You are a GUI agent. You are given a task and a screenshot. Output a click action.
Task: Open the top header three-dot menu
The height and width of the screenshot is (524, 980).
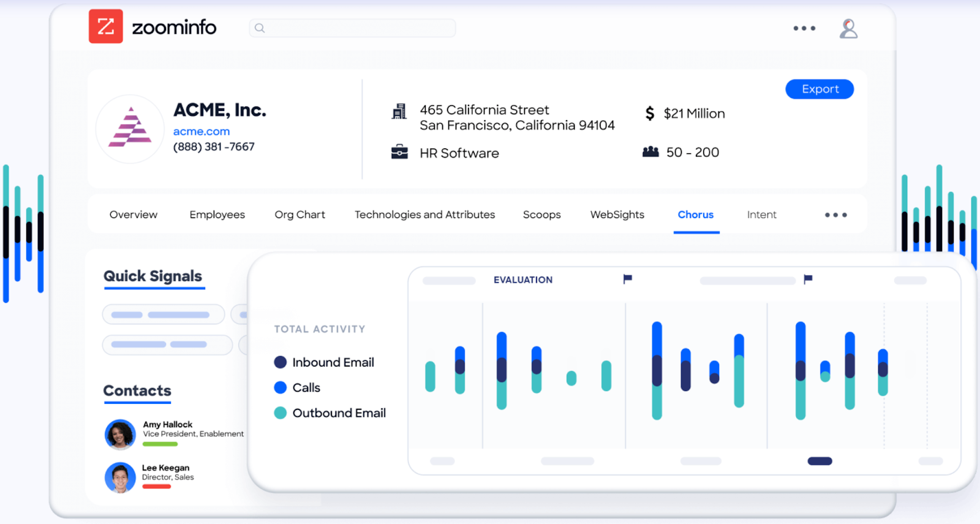click(804, 28)
